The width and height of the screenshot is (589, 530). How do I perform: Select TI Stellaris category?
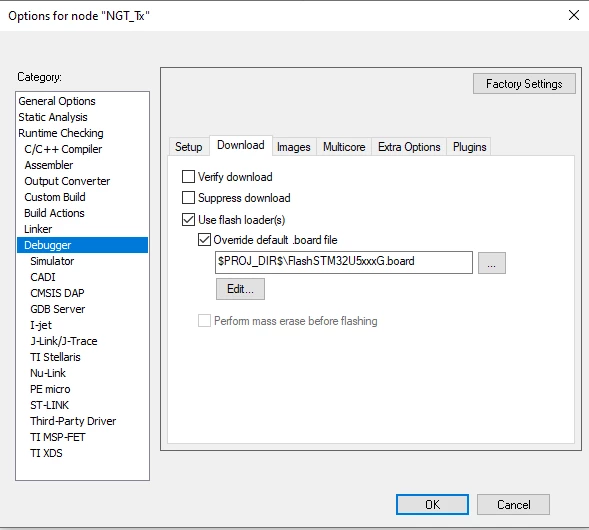point(82,357)
